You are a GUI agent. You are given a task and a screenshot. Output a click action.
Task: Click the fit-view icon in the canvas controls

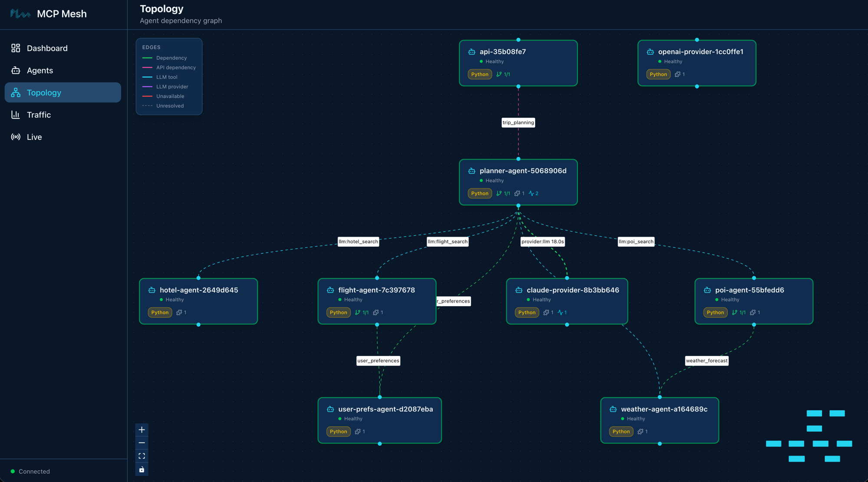tap(141, 456)
